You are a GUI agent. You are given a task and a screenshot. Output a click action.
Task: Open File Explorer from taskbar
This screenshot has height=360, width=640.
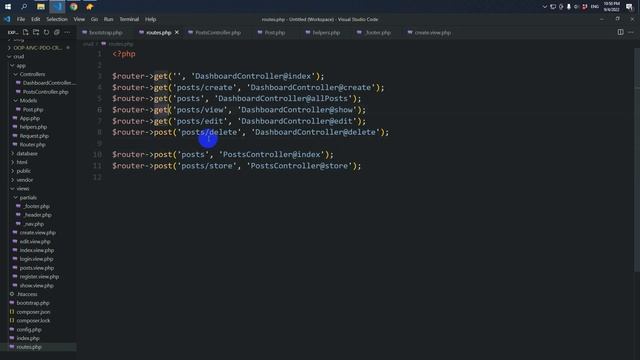(40, 7)
